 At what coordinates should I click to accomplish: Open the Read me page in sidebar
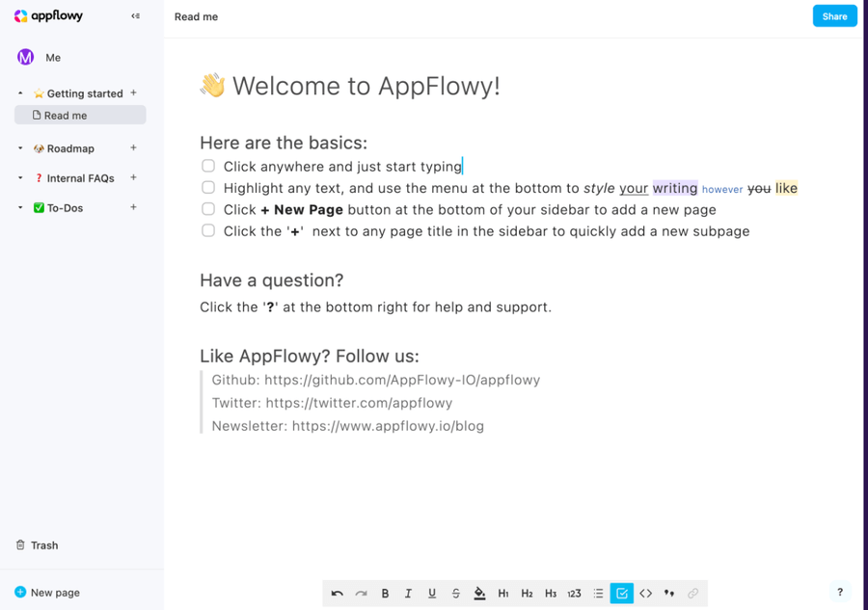pyautogui.click(x=80, y=115)
